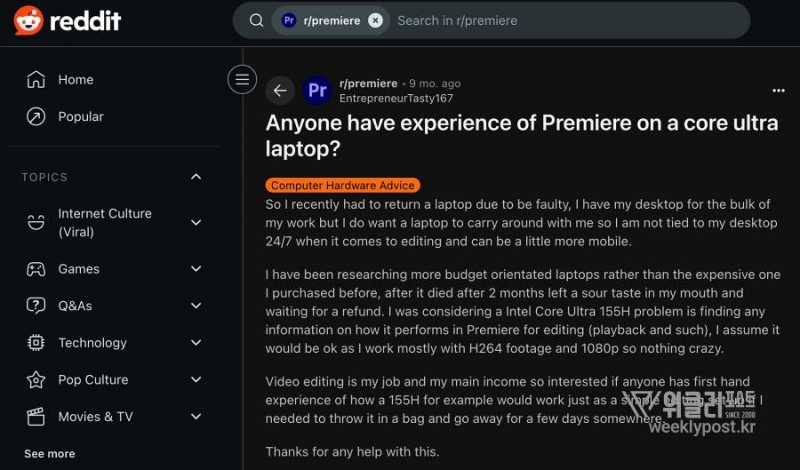The height and width of the screenshot is (470, 800).
Task: Go back using the arrow button
Action: click(280, 90)
